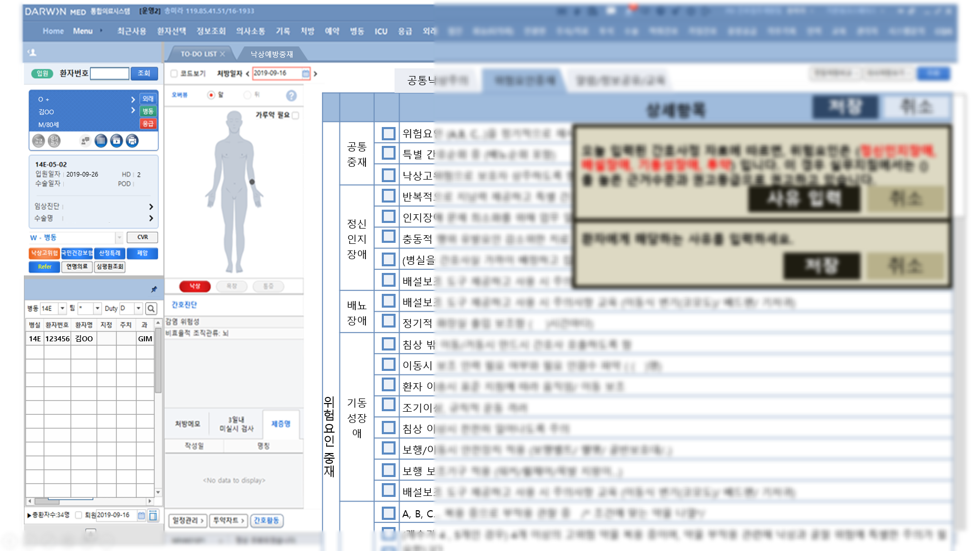The height and width of the screenshot is (551, 980).
Task: Switch to the TO-DO LIST tab
Action: (199, 54)
